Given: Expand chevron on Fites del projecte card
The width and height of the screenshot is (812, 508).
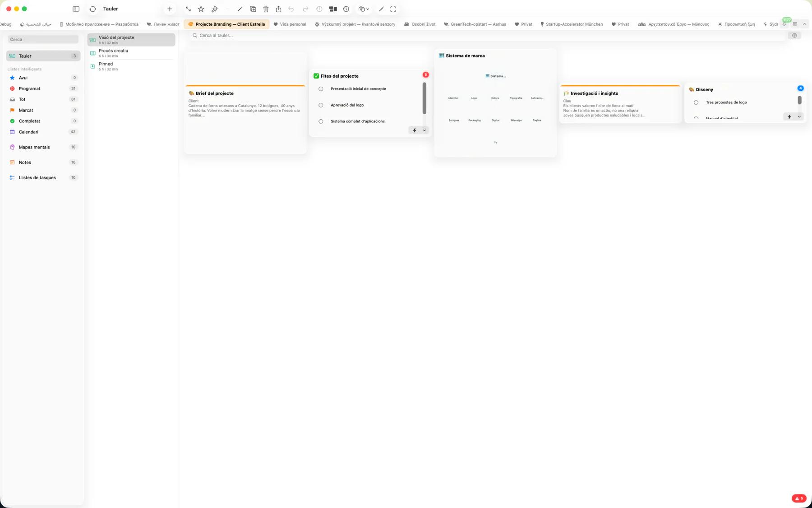Looking at the screenshot, I should pos(424,130).
